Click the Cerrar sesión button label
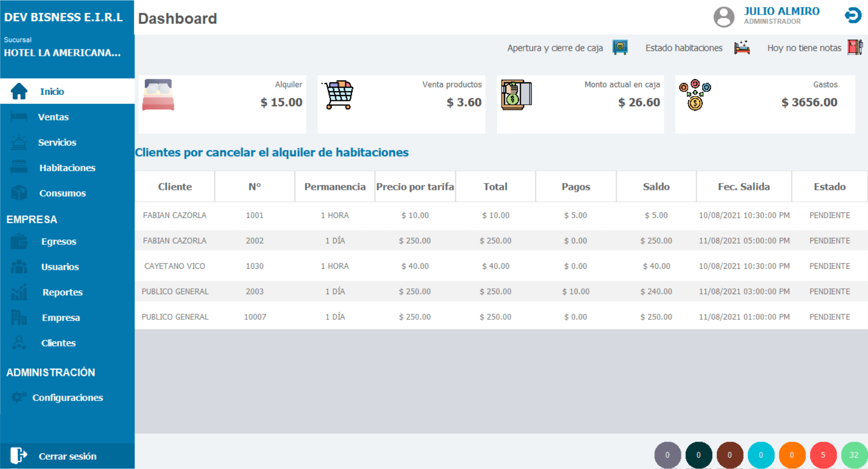Screen dimensions: 868x469 (68, 456)
